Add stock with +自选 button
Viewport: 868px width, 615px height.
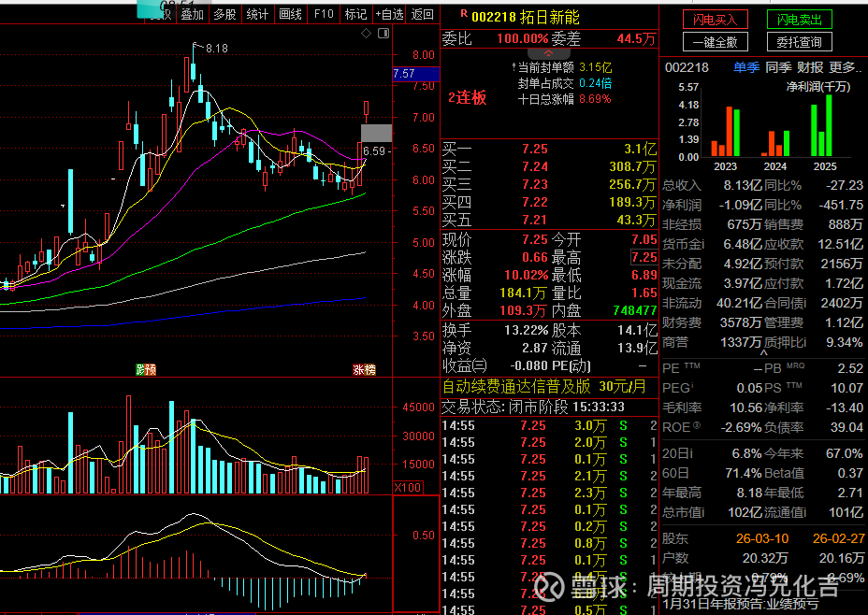pyautogui.click(x=389, y=14)
